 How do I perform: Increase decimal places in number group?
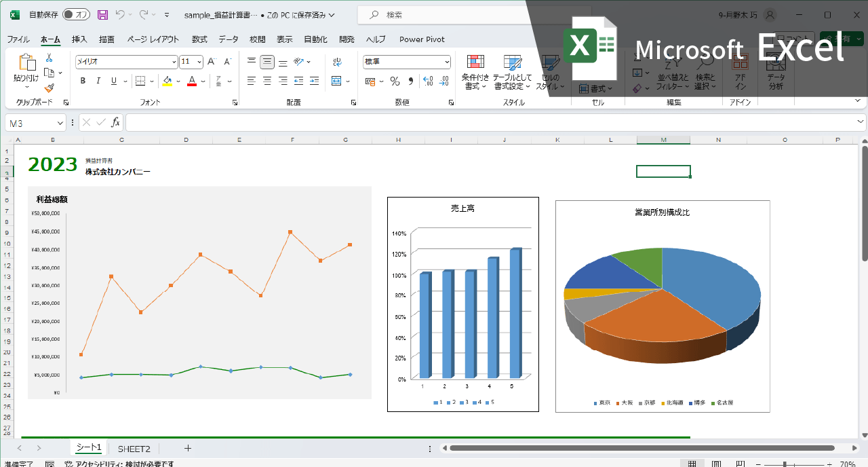coord(427,81)
